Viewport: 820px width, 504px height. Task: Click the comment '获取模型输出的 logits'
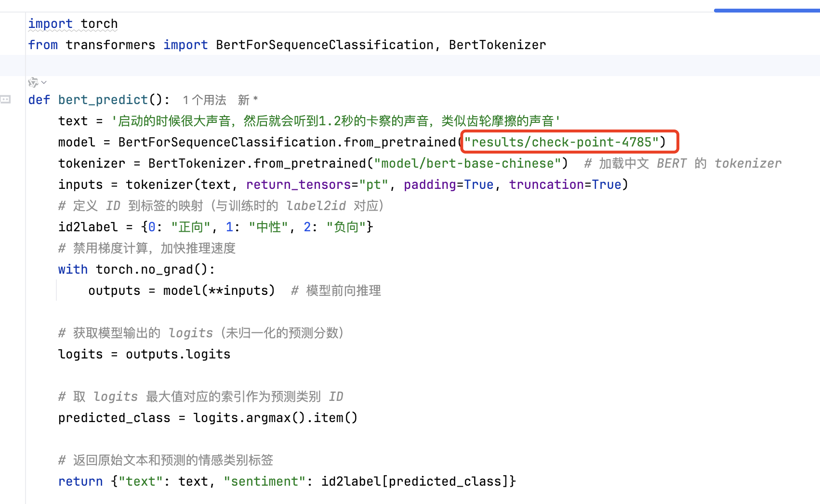[x=202, y=333]
